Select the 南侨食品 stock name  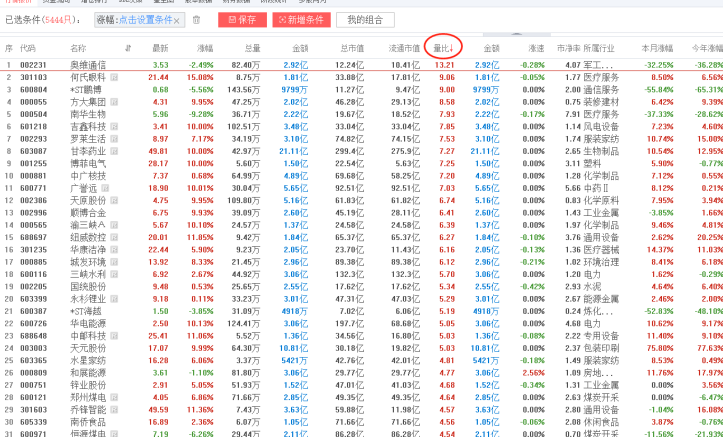tap(88, 422)
